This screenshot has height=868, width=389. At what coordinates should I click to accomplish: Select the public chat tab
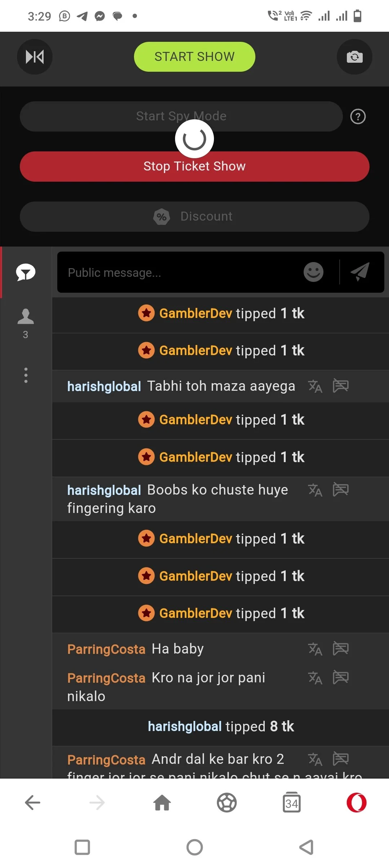[x=26, y=272]
